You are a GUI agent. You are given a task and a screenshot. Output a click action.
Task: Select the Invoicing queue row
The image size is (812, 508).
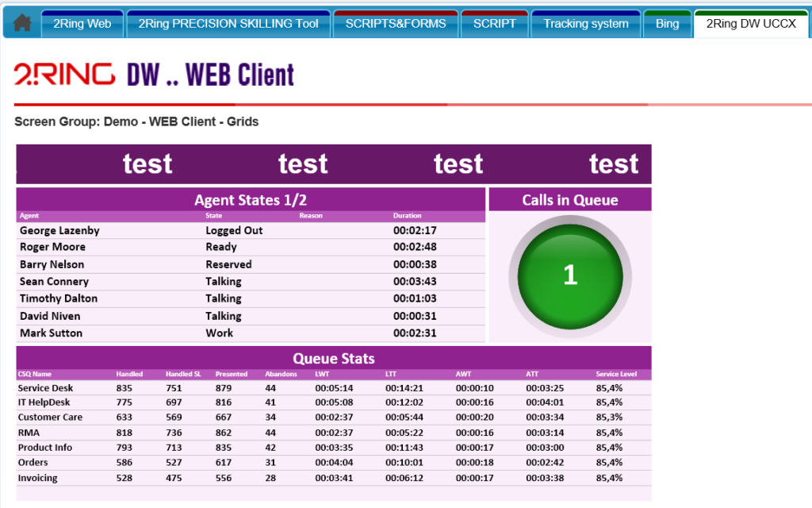pos(334,478)
